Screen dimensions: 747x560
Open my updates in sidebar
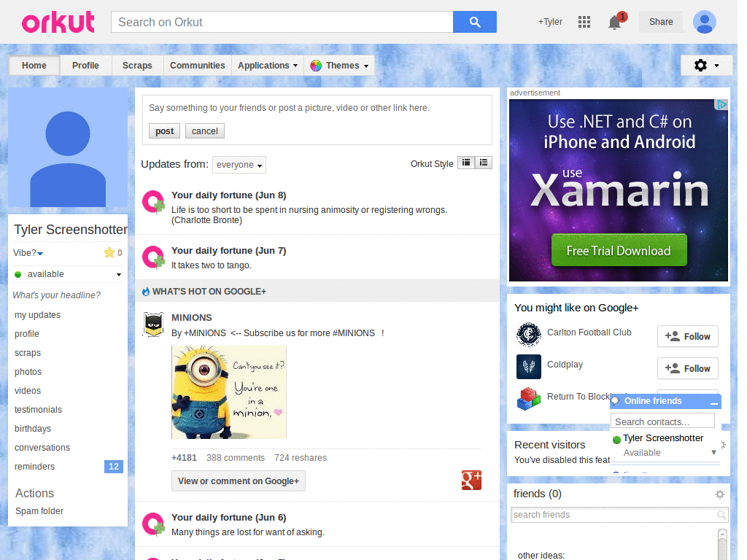pyautogui.click(x=38, y=315)
